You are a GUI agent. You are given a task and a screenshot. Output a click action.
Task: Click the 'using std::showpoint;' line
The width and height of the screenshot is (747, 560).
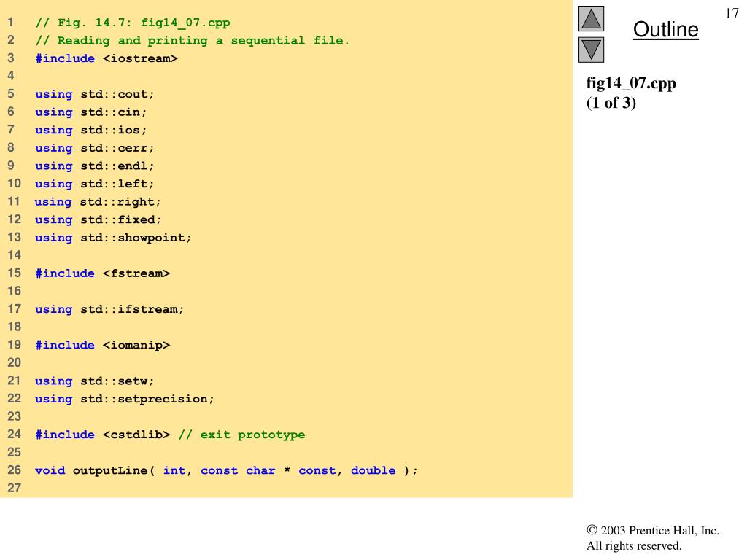(x=113, y=238)
